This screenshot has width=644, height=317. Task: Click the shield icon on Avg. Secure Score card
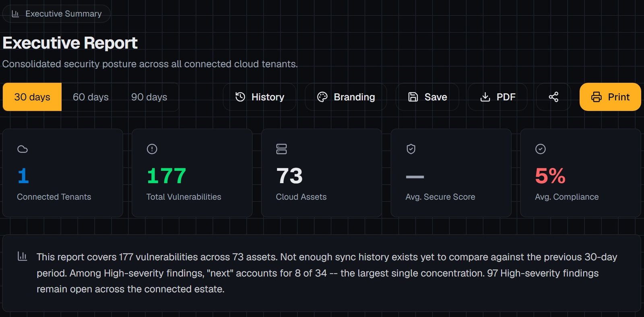[x=411, y=149]
